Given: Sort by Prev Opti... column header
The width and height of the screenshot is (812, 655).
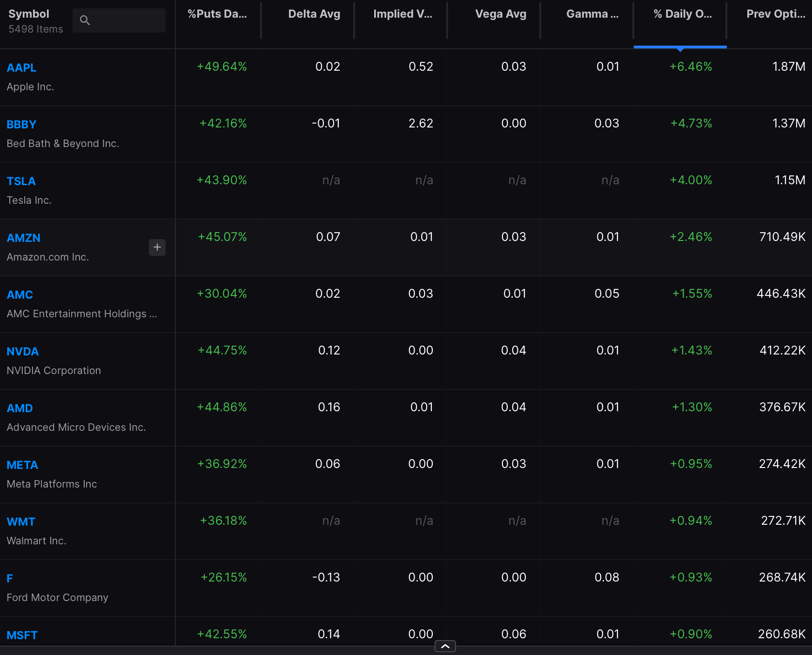Looking at the screenshot, I should pyautogui.click(x=776, y=14).
